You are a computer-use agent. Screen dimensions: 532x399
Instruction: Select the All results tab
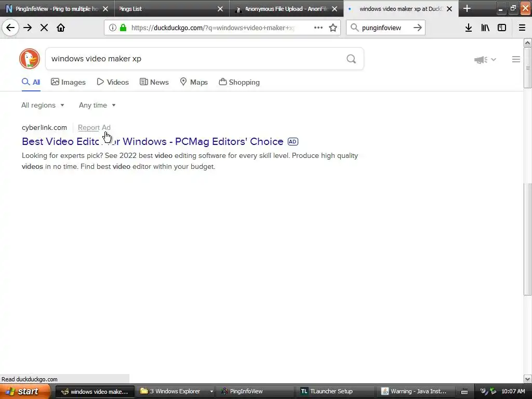coord(31,82)
